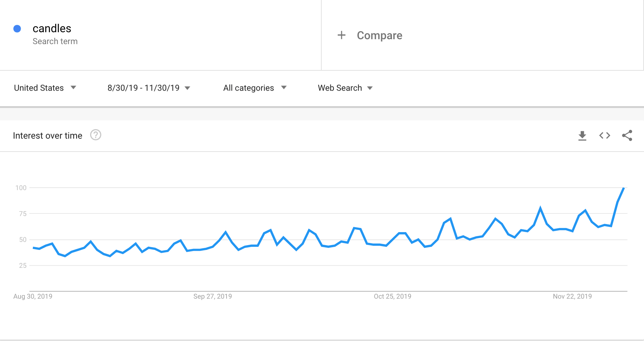Download the interest over time data

pyautogui.click(x=582, y=135)
